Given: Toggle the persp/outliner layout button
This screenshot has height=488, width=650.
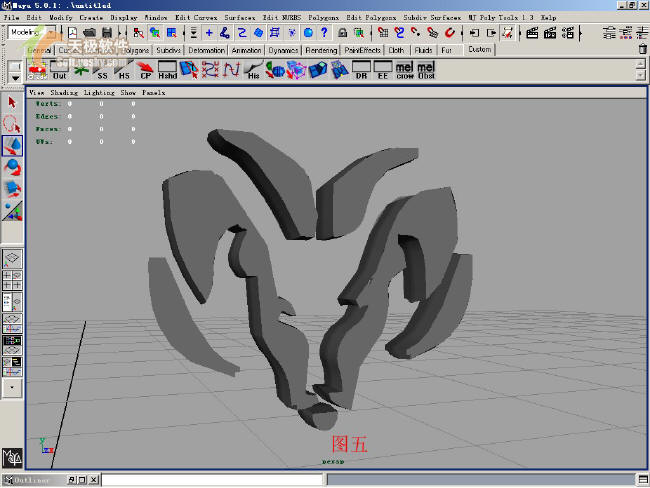Looking at the screenshot, I should pos(12,301).
